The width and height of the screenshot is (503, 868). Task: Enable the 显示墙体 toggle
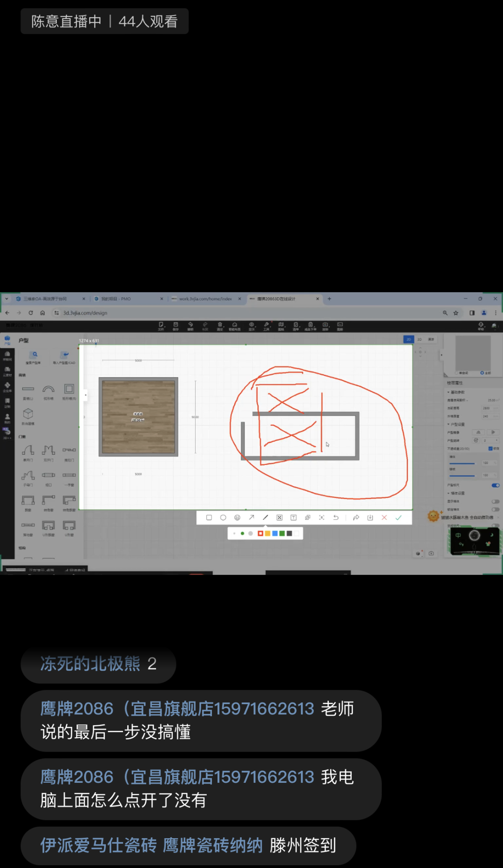pyautogui.click(x=496, y=502)
